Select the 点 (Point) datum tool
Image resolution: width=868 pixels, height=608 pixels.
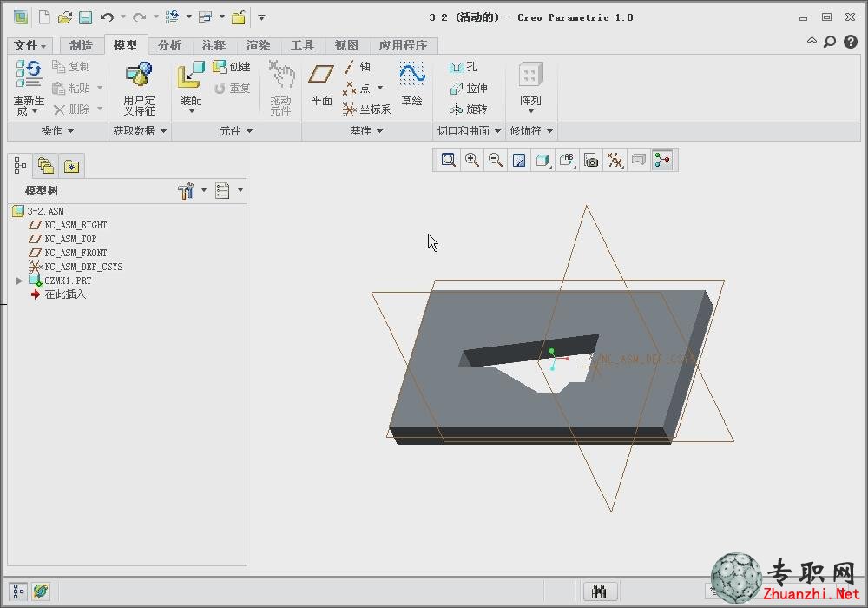coord(357,88)
